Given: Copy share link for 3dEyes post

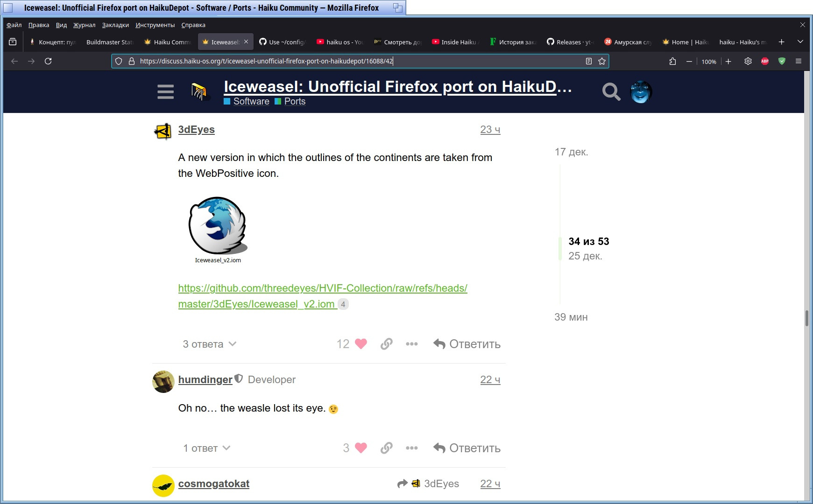Looking at the screenshot, I should tap(386, 344).
